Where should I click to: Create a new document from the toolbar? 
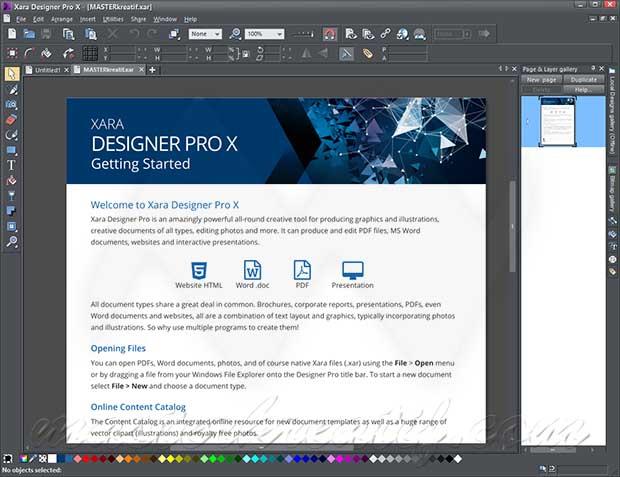point(12,34)
